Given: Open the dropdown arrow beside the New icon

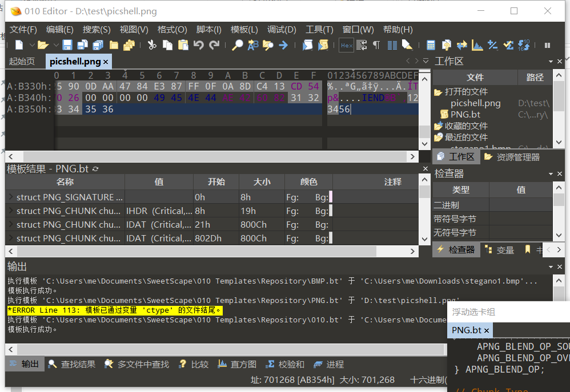Looking at the screenshot, I should 32,46.
